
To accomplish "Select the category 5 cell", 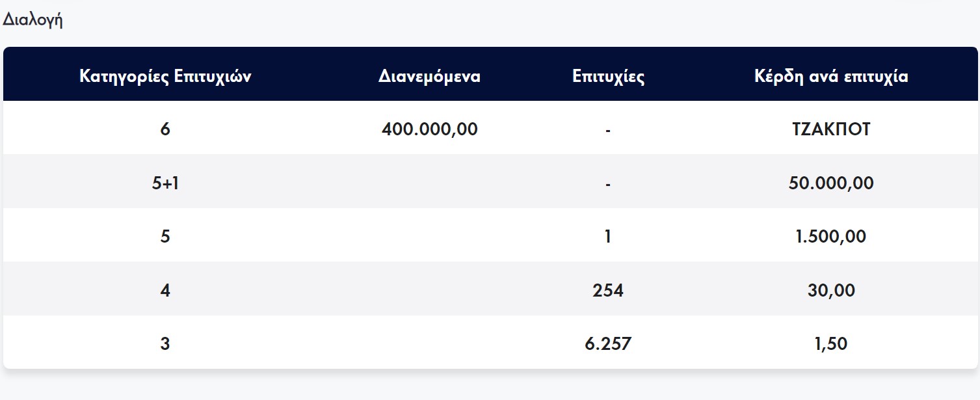I will coord(165,236).
